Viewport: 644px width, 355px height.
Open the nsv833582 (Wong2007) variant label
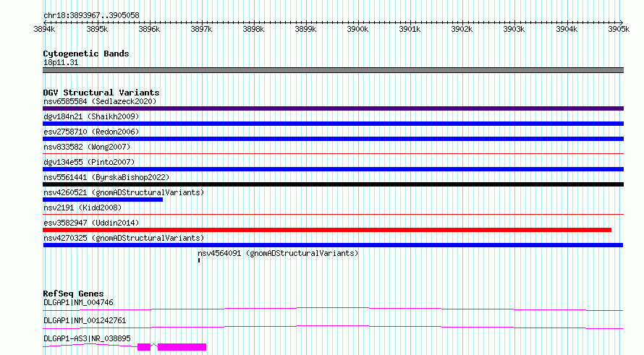(87, 147)
